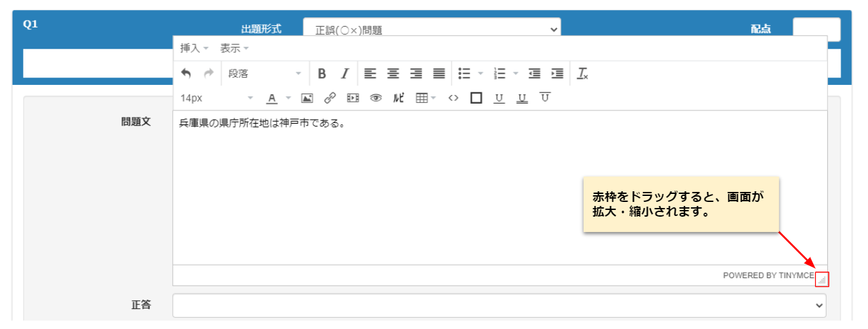This screenshot has height=329, width=868.
Task: Insert an image using the picture icon
Action: coord(307,98)
